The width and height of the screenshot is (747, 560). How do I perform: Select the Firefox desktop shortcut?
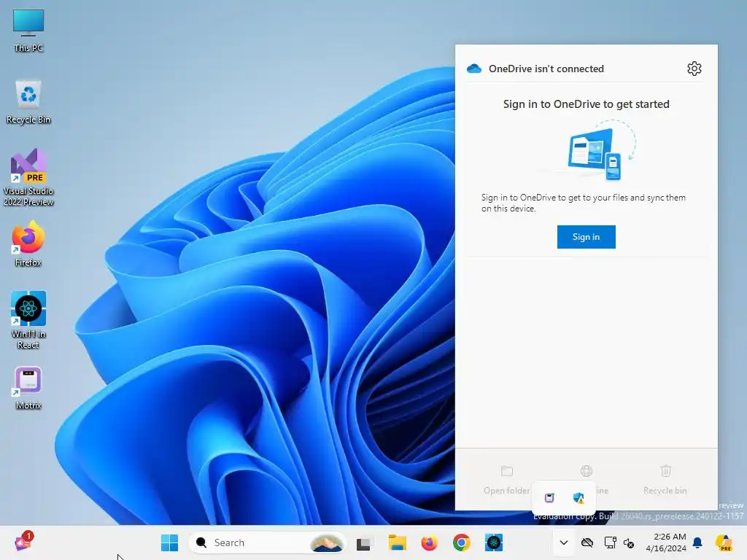click(x=28, y=244)
